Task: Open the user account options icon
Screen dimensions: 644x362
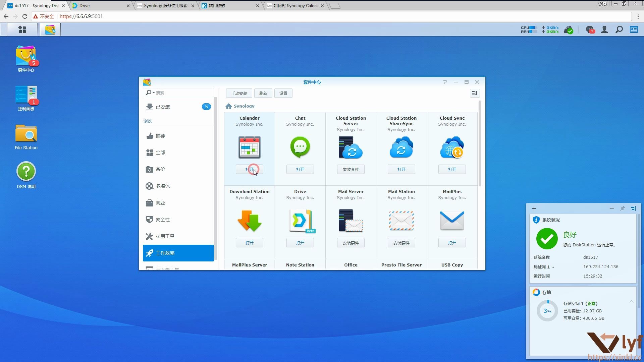Action: click(604, 30)
